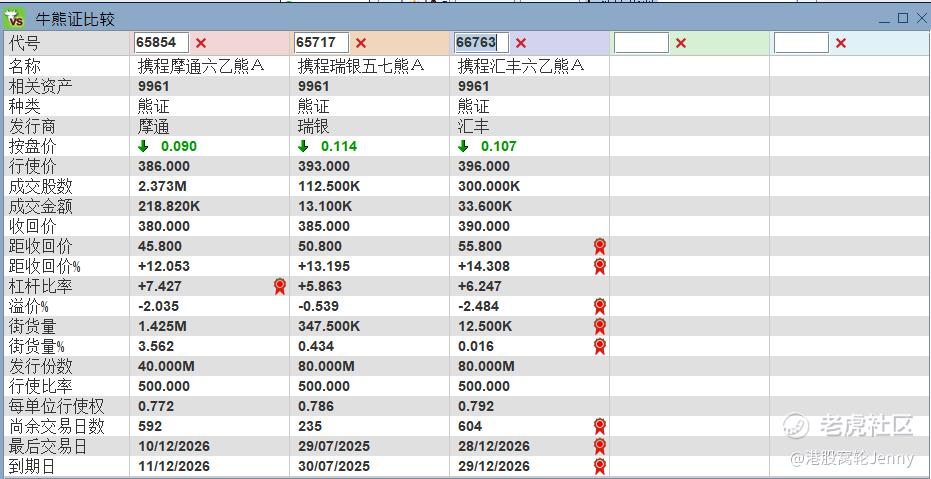Clear the fifth code column with red X
The width and height of the screenshot is (931, 479).
pyautogui.click(x=841, y=43)
